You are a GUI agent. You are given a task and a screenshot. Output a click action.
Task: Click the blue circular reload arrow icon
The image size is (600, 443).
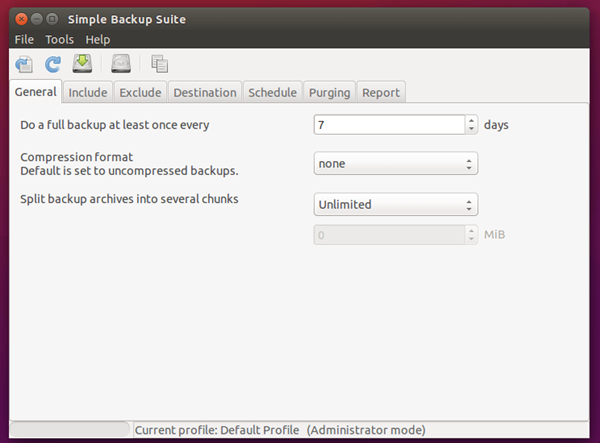(53, 64)
